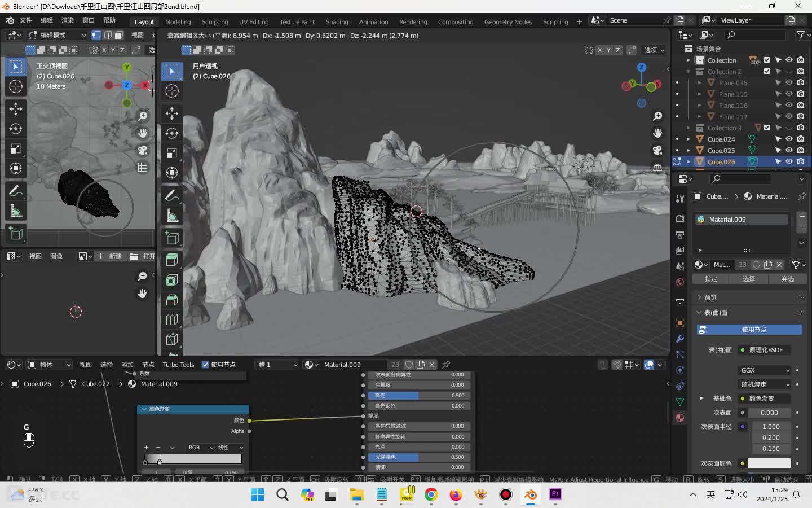
Task: Hide Cube.024 in viewport via eye icon
Action: click(789, 139)
